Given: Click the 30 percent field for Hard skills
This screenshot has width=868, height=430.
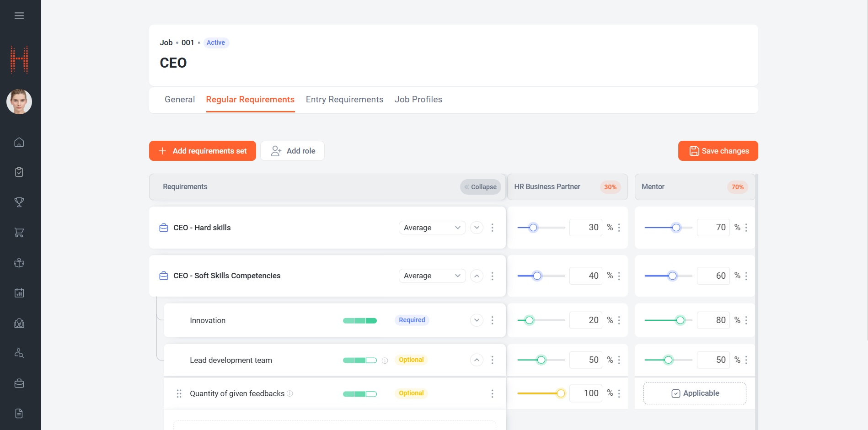Looking at the screenshot, I should pos(586,228).
